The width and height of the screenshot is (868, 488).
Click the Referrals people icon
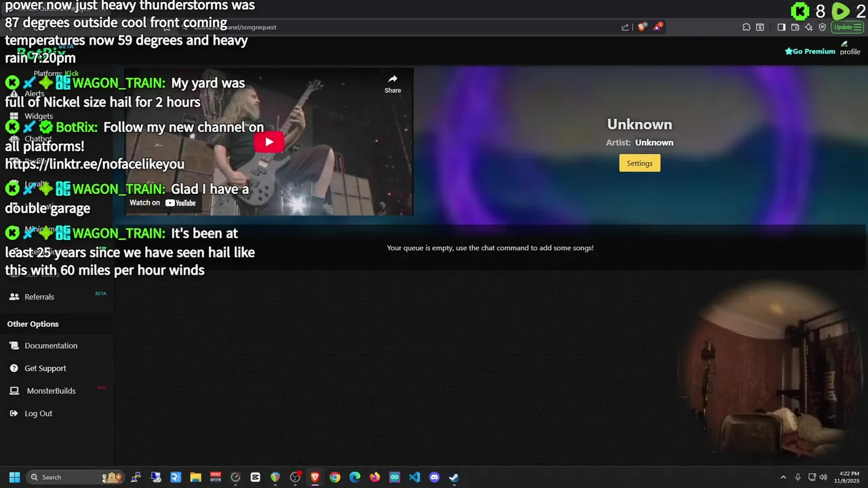tap(14, 297)
